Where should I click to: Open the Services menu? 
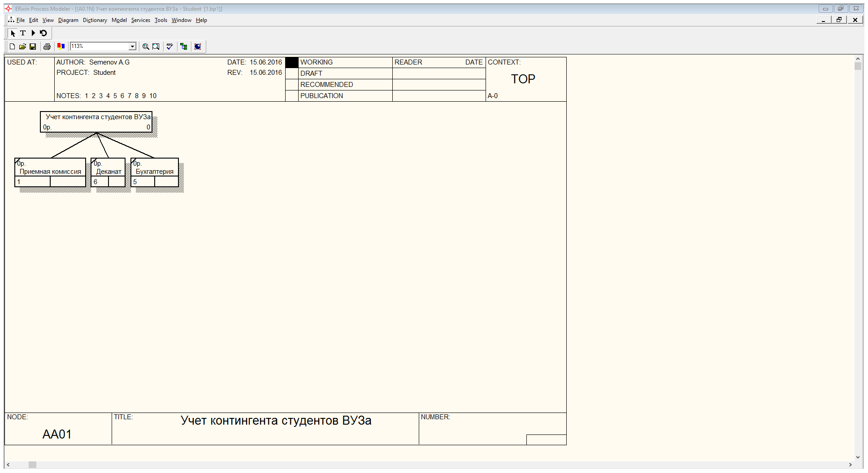141,20
